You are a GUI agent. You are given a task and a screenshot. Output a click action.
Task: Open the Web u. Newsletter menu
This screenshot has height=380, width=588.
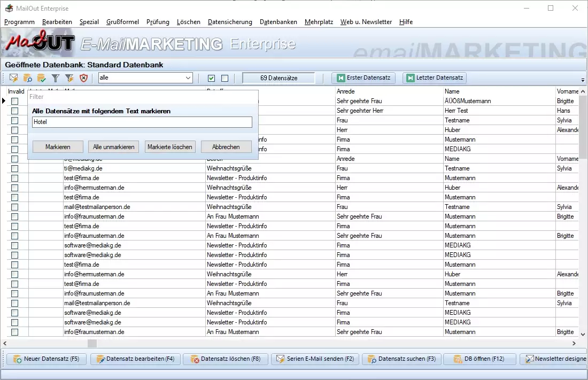[x=366, y=22]
